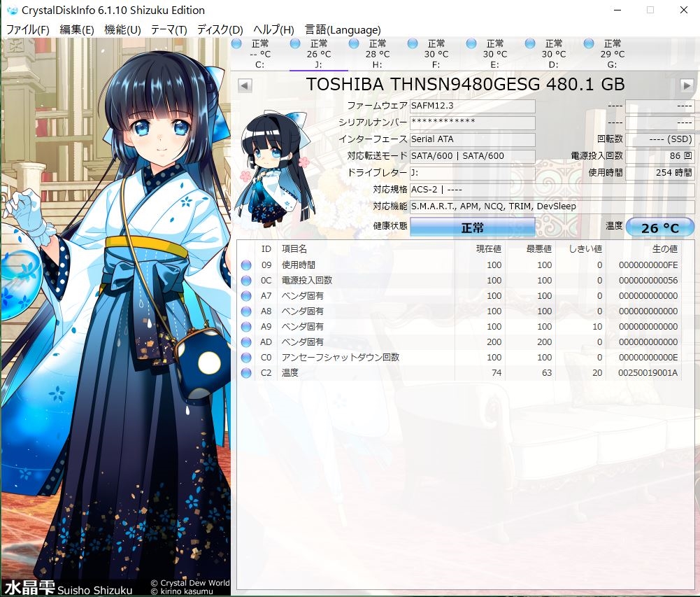The width and height of the screenshot is (700, 597).
Task: Go to next disk with right arrow
Action: click(x=687, y=85)
